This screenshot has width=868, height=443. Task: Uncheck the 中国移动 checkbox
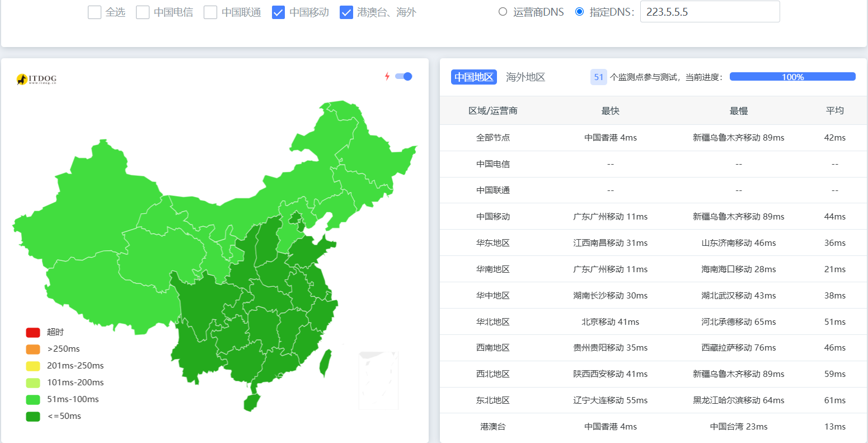point(279,12)
